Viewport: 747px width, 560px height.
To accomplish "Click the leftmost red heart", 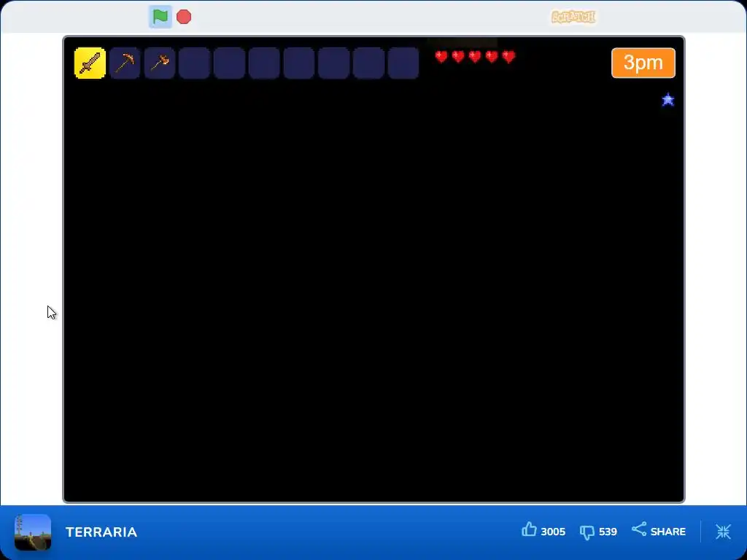I will point(441,57).
